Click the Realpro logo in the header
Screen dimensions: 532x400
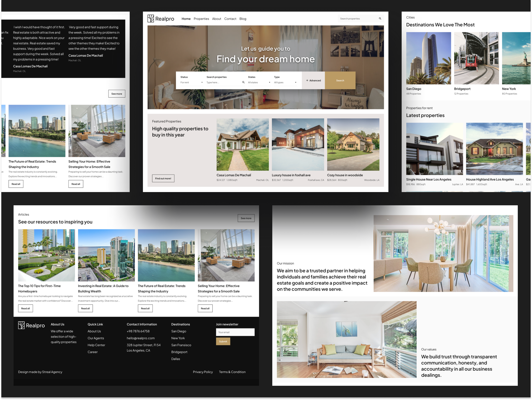[x=160, y=19]
